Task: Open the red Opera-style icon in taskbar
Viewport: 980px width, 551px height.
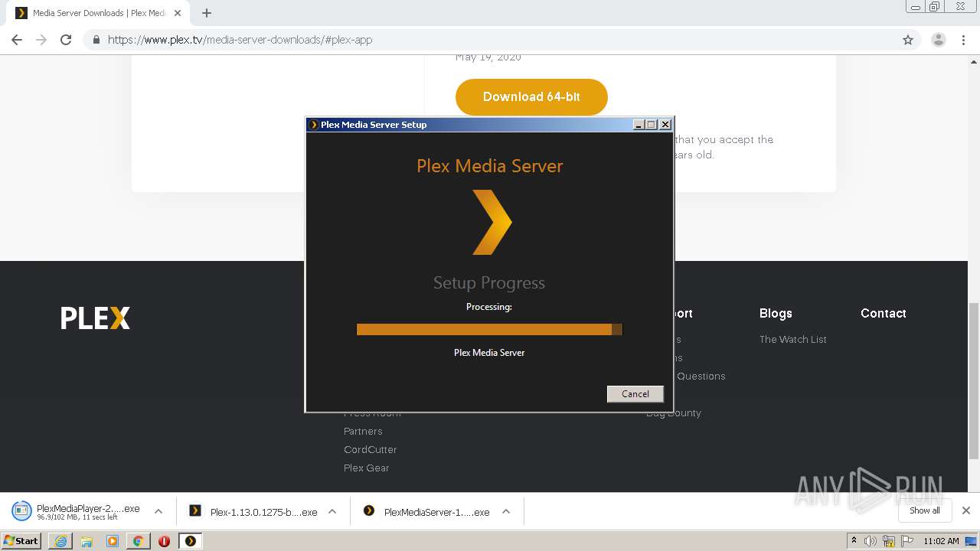Action: 164,541
